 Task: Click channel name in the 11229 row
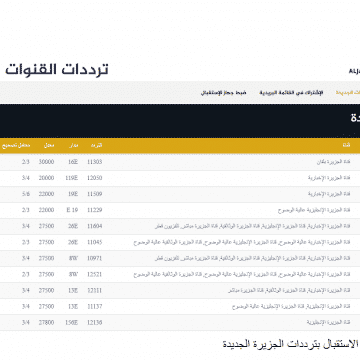click(314, 210)
